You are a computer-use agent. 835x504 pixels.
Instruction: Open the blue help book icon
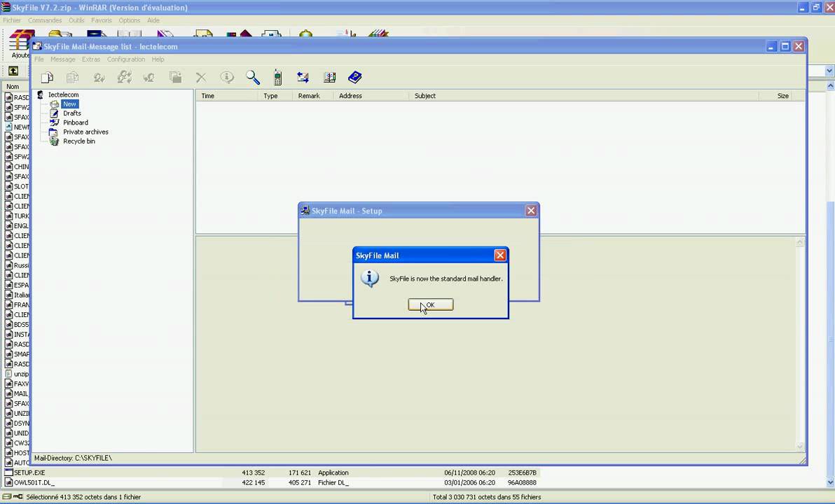coord(354,78)
